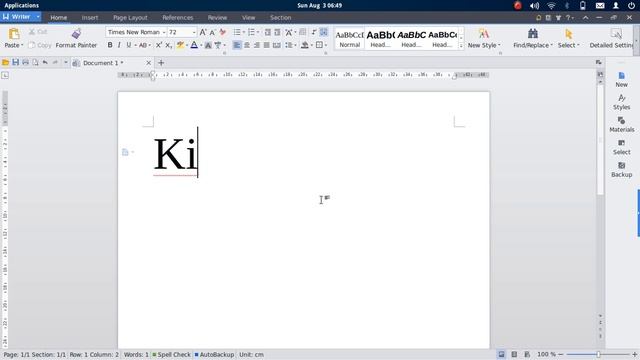640x360 pixels.
Task: Expand quick access toolbar customize arrow
Action: [65, 62]
